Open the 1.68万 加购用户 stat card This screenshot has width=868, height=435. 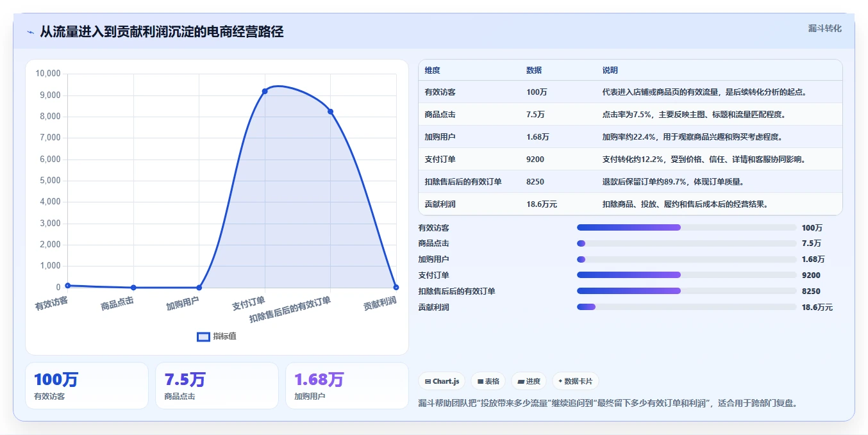click(347, 386)
